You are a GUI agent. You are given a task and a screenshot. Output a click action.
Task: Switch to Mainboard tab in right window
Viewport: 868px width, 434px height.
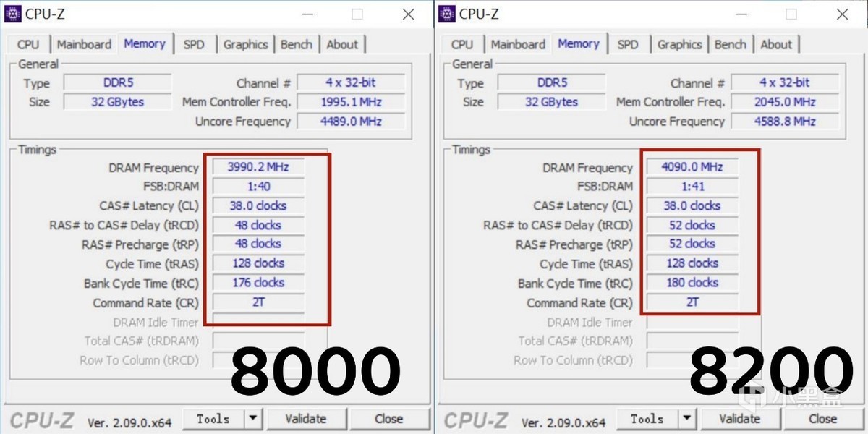point(518,44)
